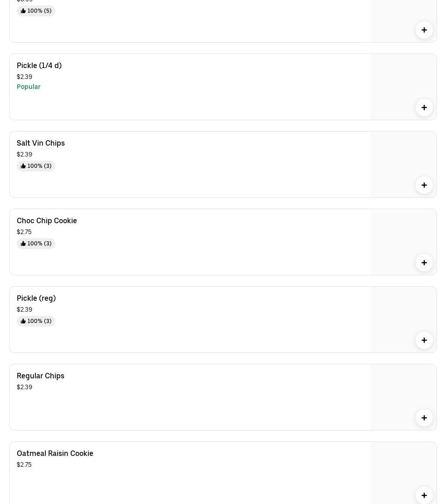This screenshot has width=446, height=504.
Task: Click the plus icon on the topmost item
Action: click(x=424, y=30)
